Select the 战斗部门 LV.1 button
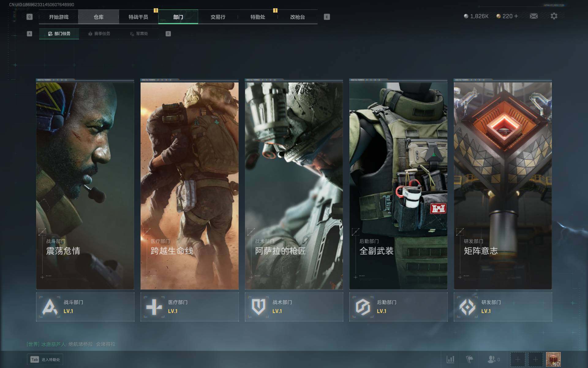 point(85,307)
